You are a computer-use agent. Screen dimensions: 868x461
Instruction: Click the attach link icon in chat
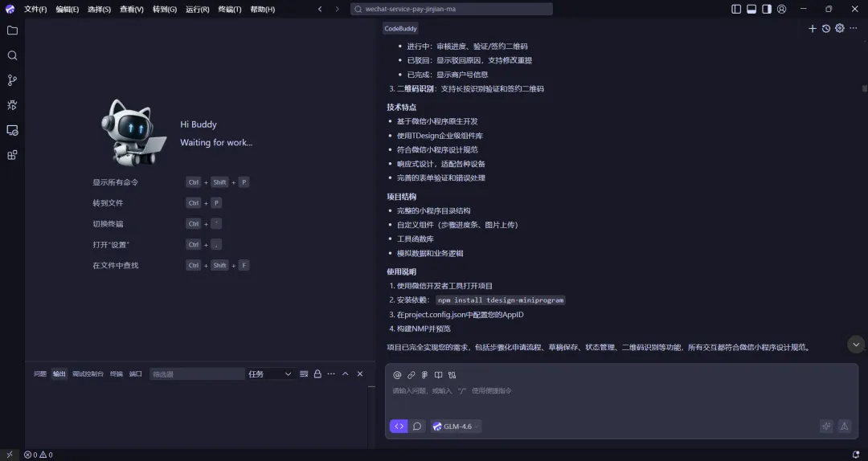coord(411,375)
